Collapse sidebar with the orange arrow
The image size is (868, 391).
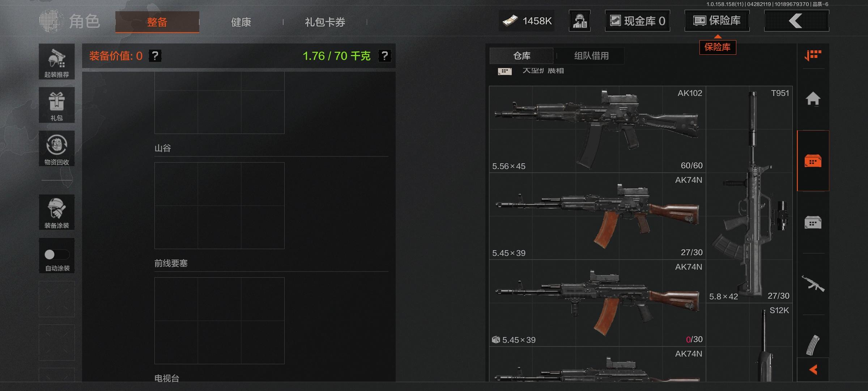[813, 370]
